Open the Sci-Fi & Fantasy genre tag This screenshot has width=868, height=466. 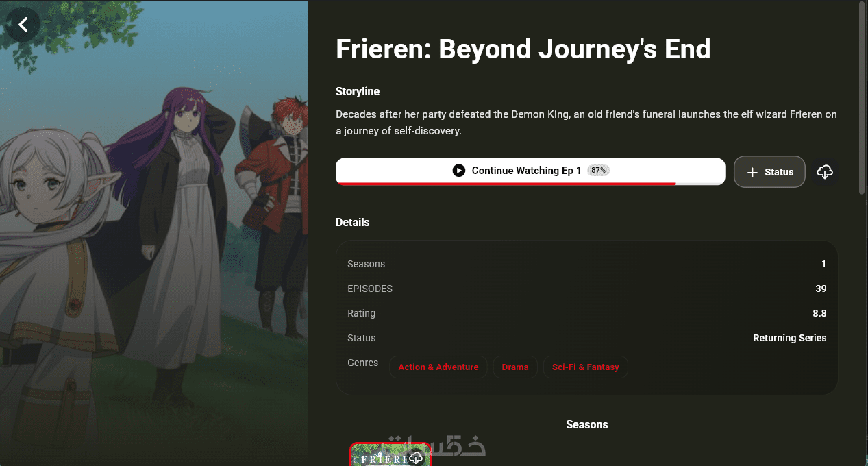point(586,367)
